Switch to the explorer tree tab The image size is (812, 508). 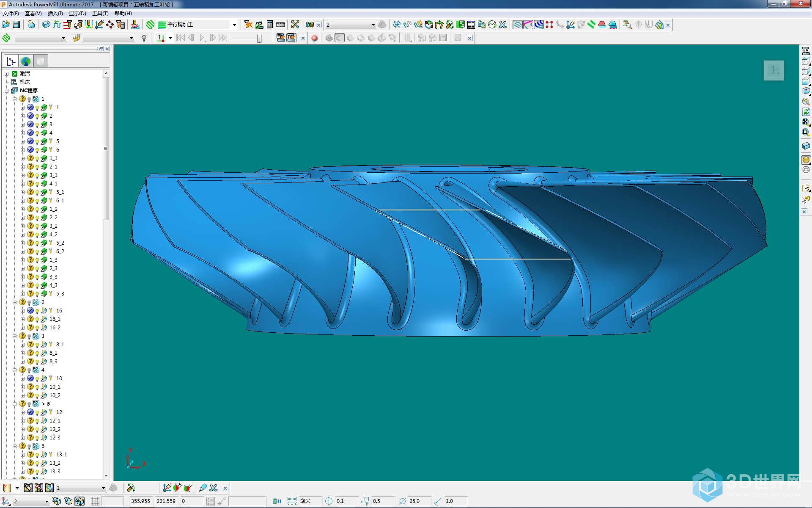[11, 61]
